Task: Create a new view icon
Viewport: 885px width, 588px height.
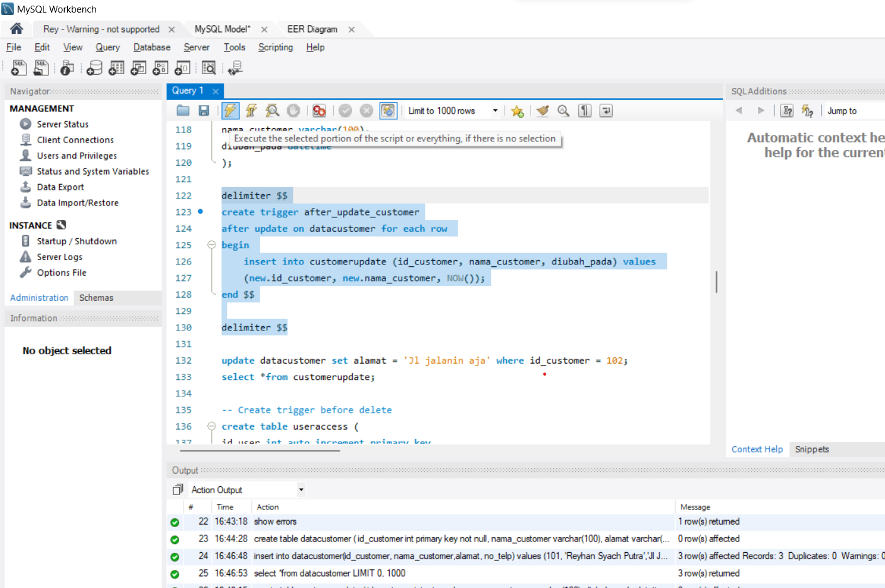Action: point(138,68)
